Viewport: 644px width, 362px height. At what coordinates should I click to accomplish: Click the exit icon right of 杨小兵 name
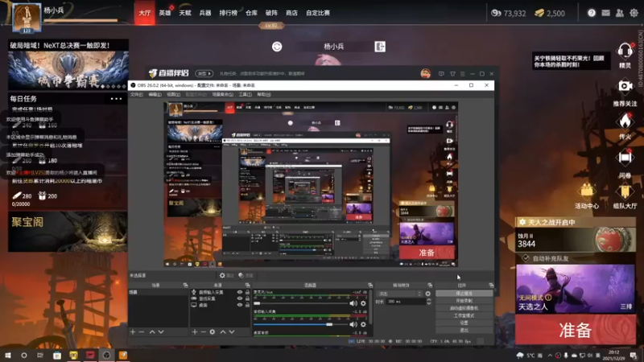click(x=380, y=47)
